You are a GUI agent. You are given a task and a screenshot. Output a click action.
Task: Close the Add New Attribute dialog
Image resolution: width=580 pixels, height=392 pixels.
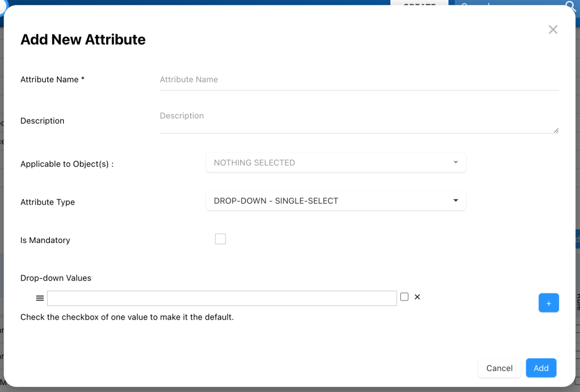pos(553,30)
